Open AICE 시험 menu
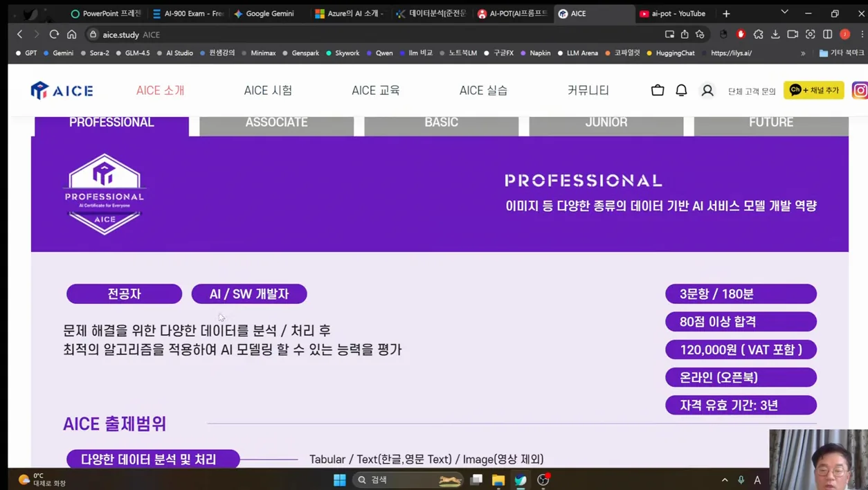Image resolution: width=868 pixels, height=490 pixels. pyautogui.click(x=268, y=90)
